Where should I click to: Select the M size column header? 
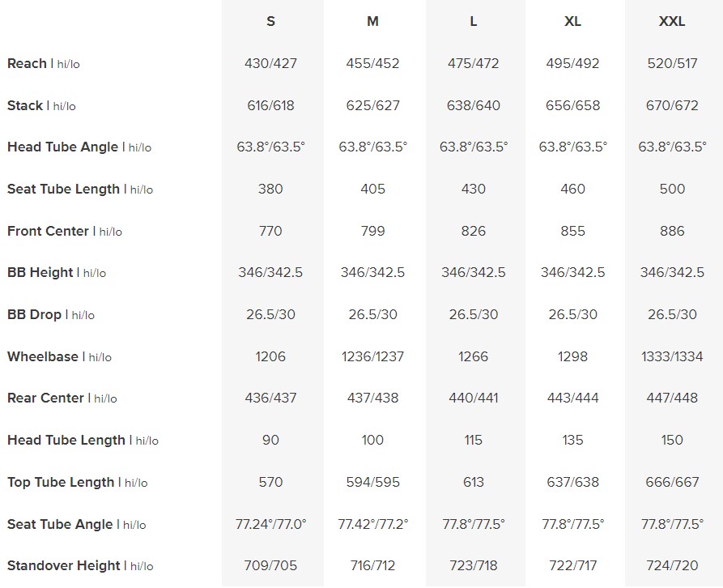click(372, 22)
